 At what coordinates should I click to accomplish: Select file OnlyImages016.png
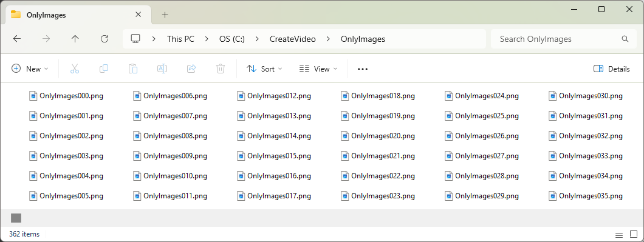click(x=274, y=176)
